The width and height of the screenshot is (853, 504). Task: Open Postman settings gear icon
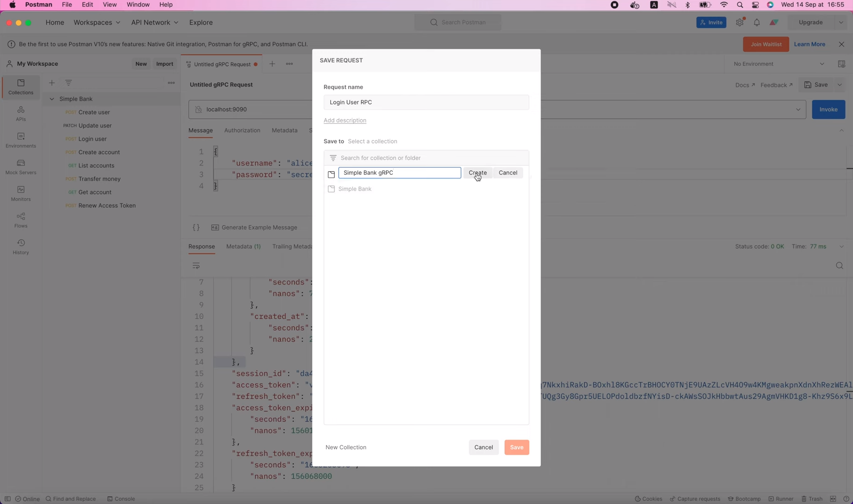(x=740, y=22)
